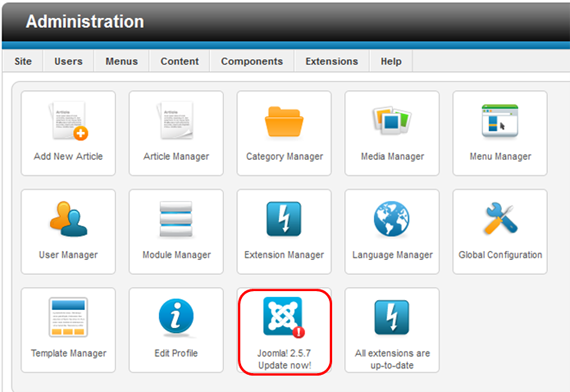Click the 'User Manager' text link
570x392 pixels.
tap(68, 255)
